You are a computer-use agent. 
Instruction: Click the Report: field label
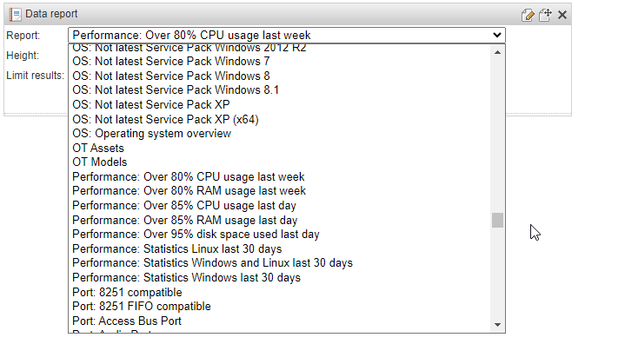[23, 36]
